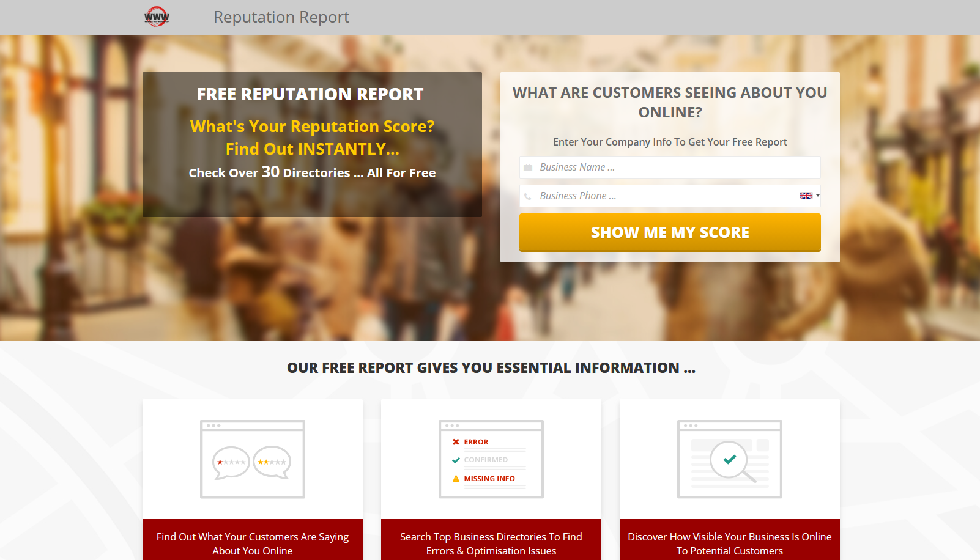The image size is (980, 560).
Task: Click the WWW logo in the header
Action: pos(157,17)
